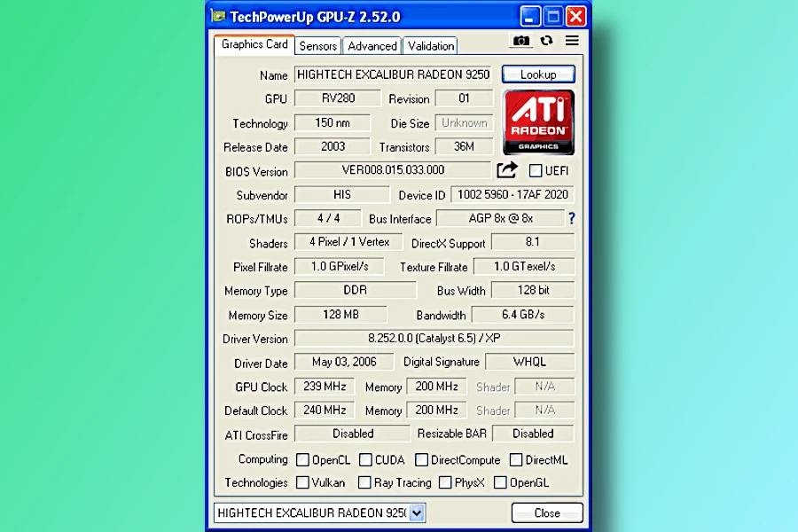Select the Graphics Card tab
This screenshot has height=532, width=798.
point(254,45)
